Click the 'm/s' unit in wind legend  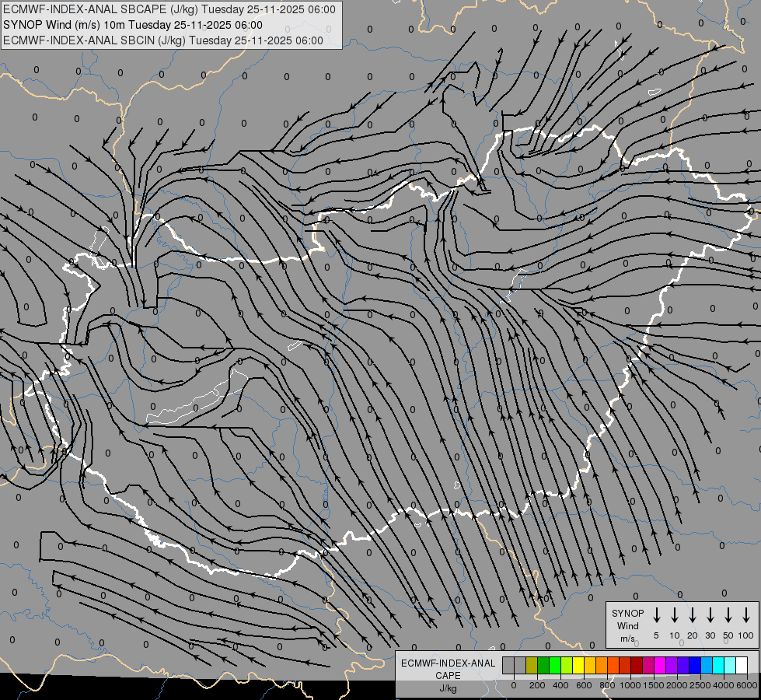click(x=627, y=639)
